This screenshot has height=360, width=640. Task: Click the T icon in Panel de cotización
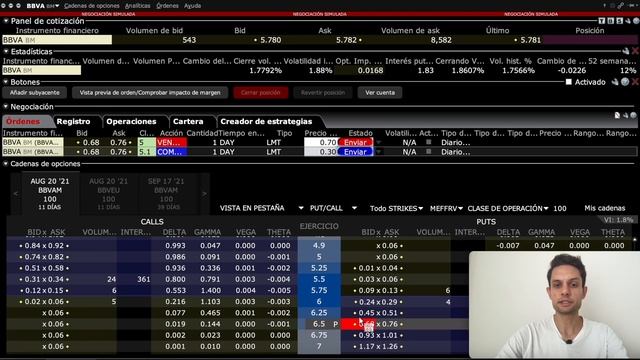(602, 21)
